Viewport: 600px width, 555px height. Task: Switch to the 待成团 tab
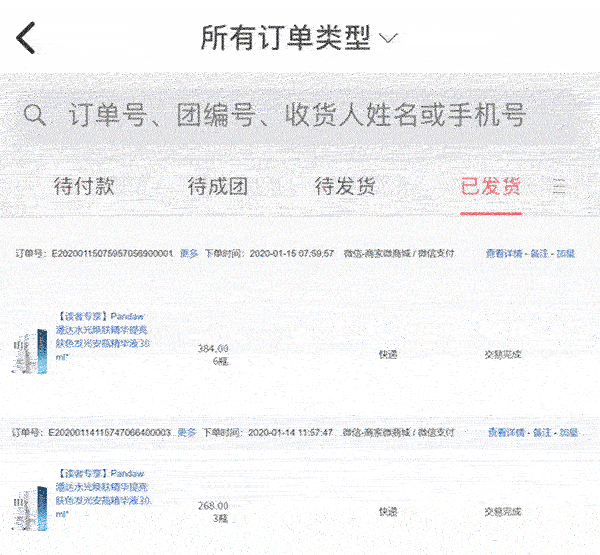[217, 186]
